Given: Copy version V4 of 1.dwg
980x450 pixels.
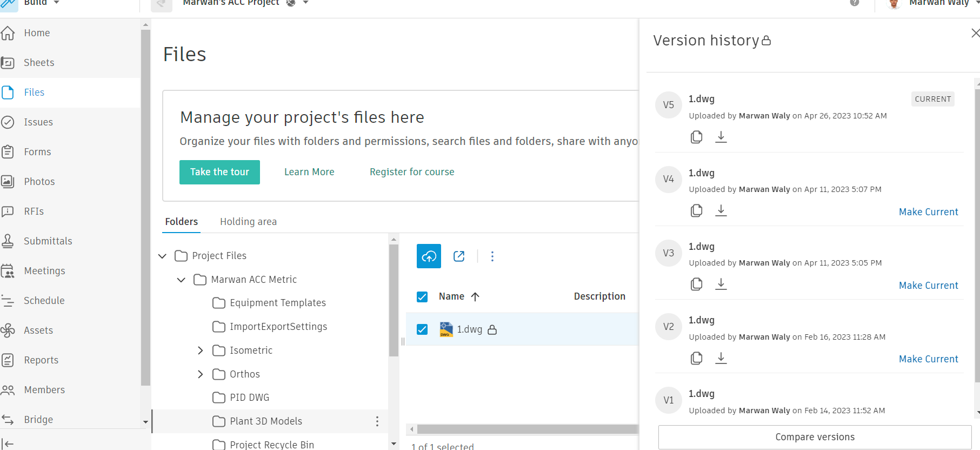Looking at the screenshot, I should 696,210.
